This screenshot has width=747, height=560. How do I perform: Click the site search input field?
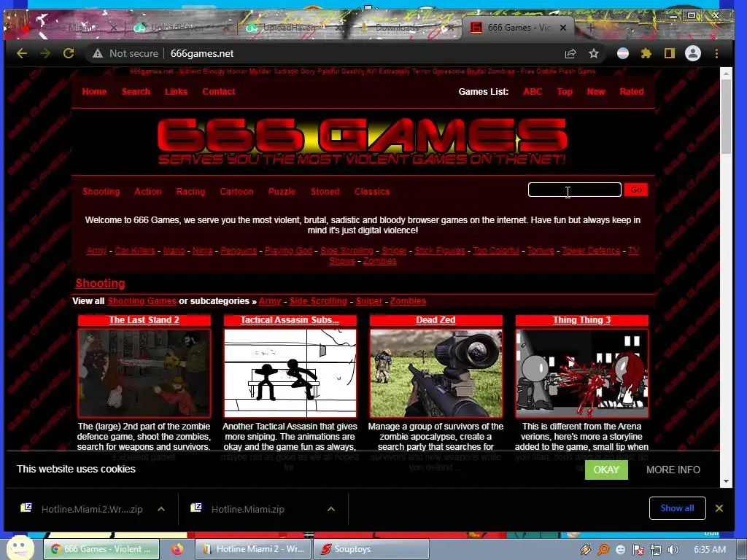click(x=575, y=190)
